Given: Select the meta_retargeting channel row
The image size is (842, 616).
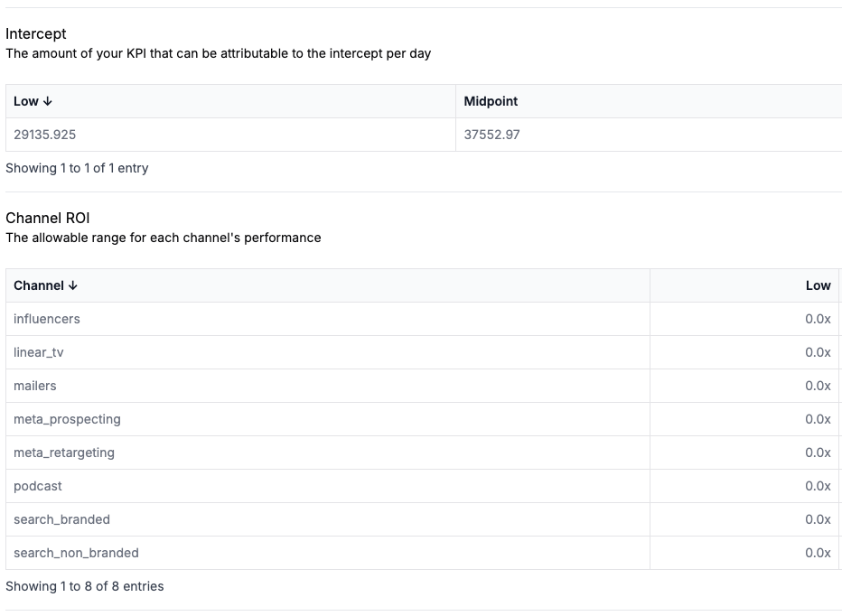Looking at the screenshot, I should point(64,453).
